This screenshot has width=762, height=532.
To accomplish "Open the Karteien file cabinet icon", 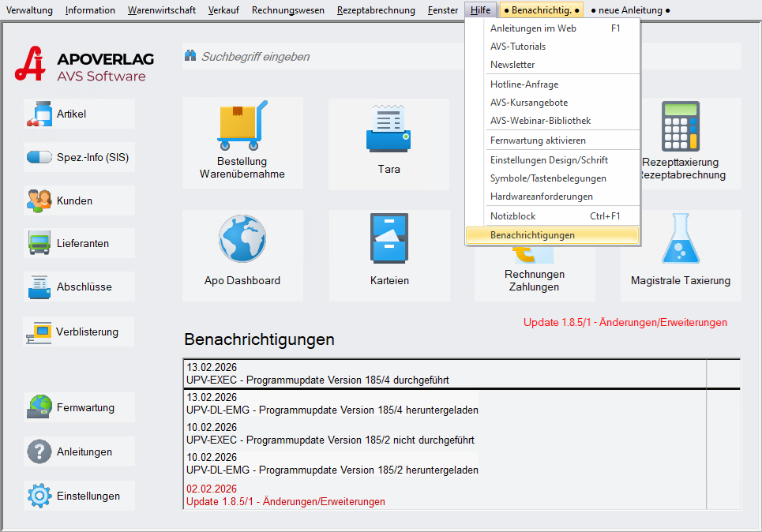I will [x=389, y=238].
